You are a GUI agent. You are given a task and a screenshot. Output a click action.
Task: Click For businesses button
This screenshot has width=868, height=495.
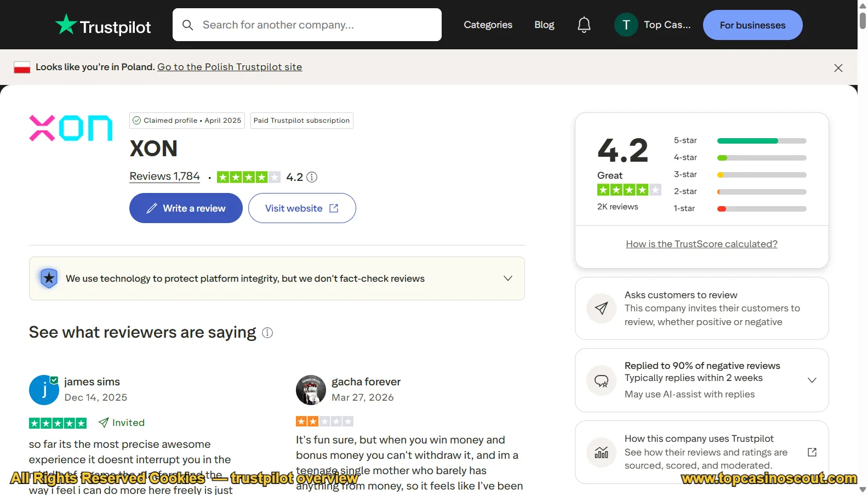(752, 25)
